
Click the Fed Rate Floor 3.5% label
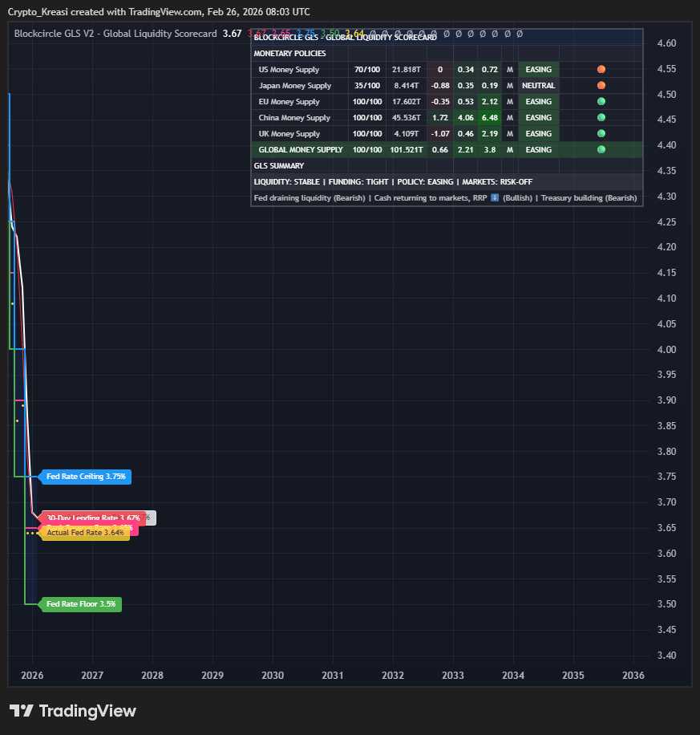(x=81, y=604)
